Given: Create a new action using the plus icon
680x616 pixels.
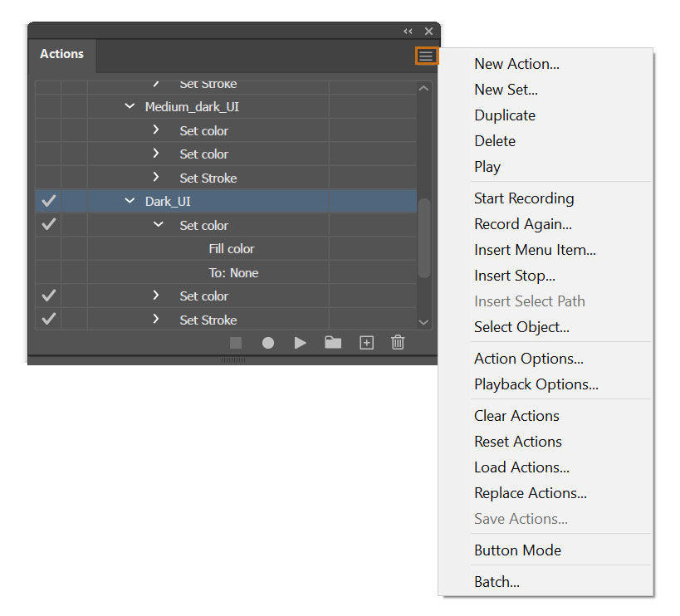Looking at the screenshot, I should click(x=366, y=342).
